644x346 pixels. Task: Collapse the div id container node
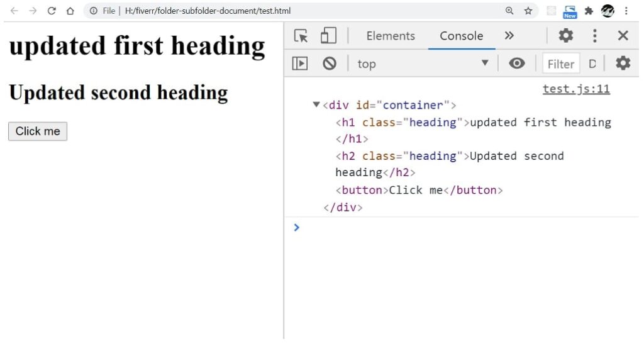316,104
